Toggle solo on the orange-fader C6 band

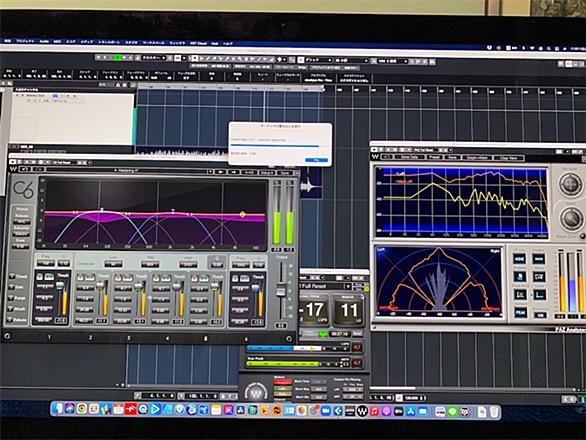click(x=80, y=277)
